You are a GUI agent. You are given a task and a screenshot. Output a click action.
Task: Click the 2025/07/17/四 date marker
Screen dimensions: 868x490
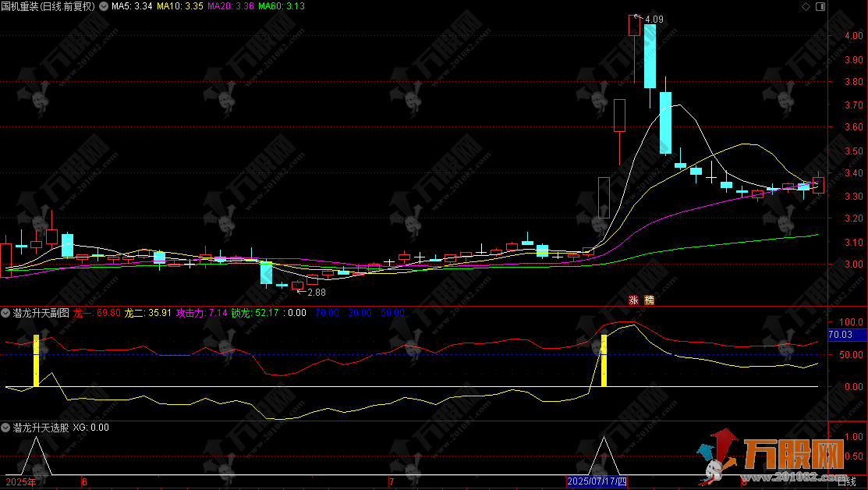tap(597, 481)
